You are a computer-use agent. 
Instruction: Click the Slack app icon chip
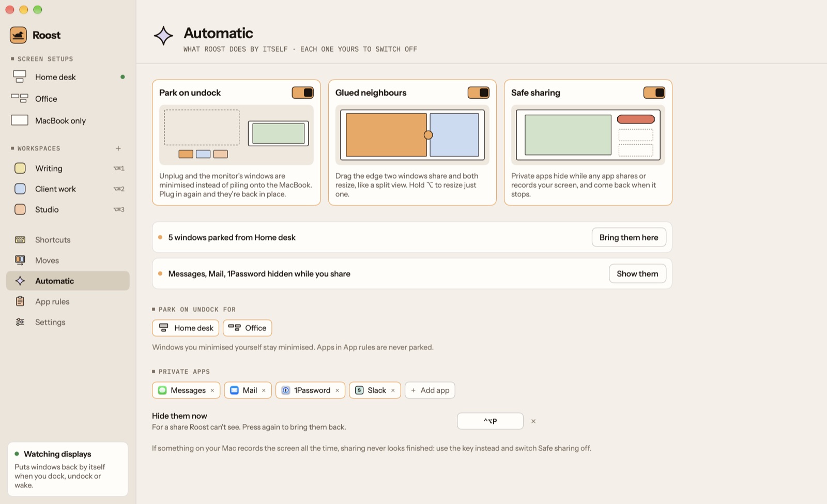(359, 390)
